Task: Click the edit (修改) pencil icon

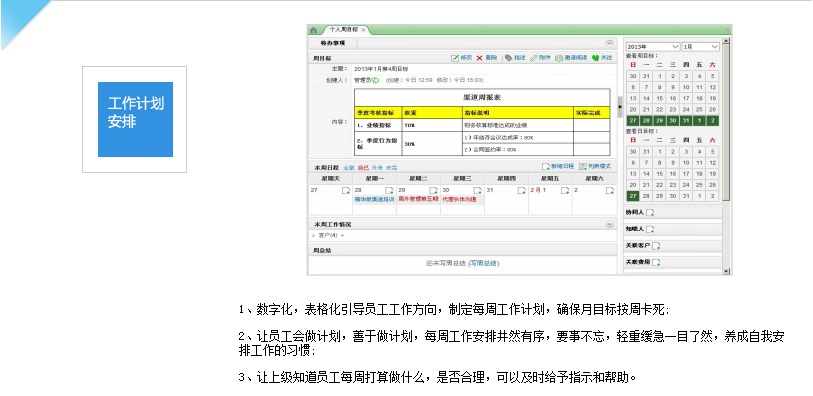Action: (455, 58)
